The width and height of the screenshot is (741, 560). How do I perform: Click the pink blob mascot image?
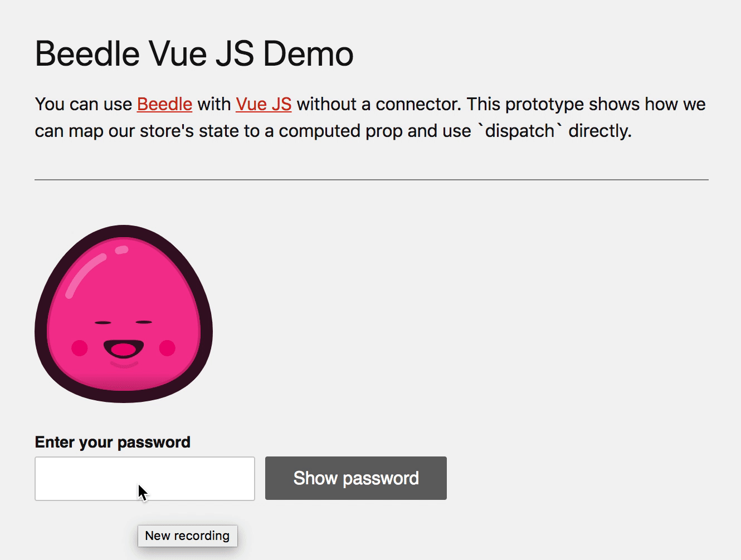[x=124, y=314]
